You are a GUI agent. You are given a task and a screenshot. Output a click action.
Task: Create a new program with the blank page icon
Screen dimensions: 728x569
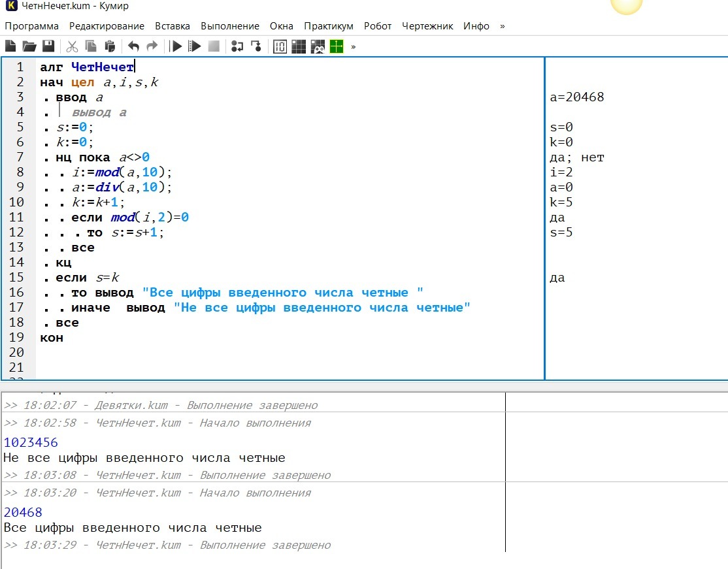tap(10, 46)
